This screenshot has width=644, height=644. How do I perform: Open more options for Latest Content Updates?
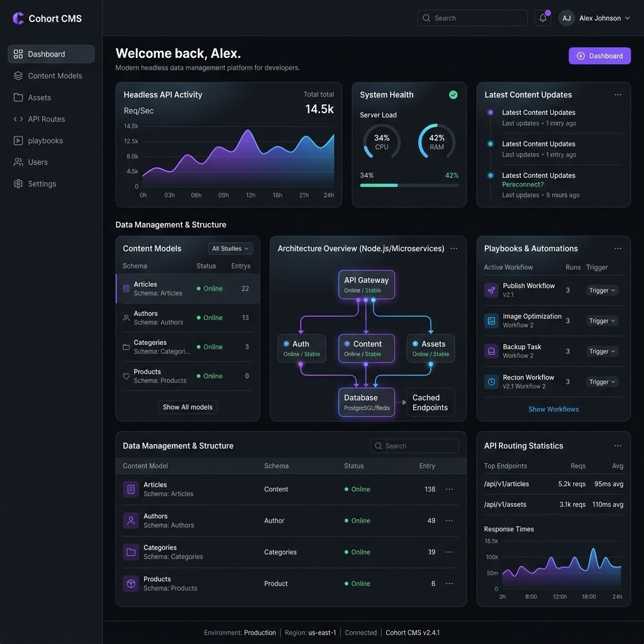click(x=618, y=95)
